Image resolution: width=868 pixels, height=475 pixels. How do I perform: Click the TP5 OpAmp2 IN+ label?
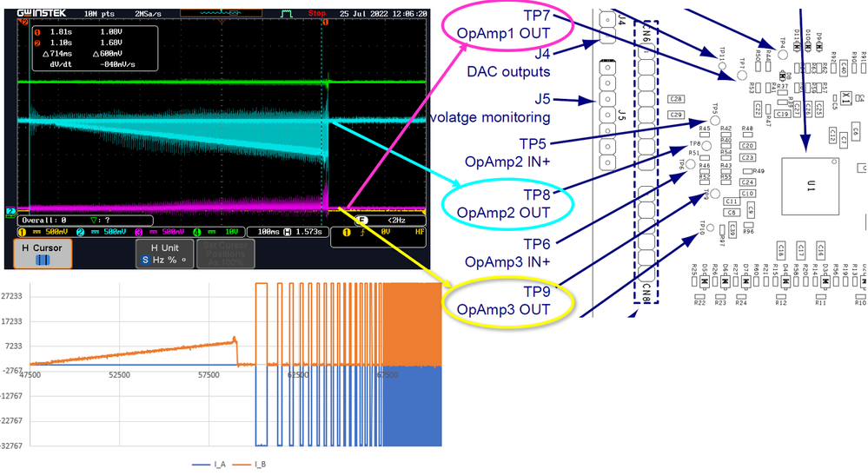tap(507, 153)
